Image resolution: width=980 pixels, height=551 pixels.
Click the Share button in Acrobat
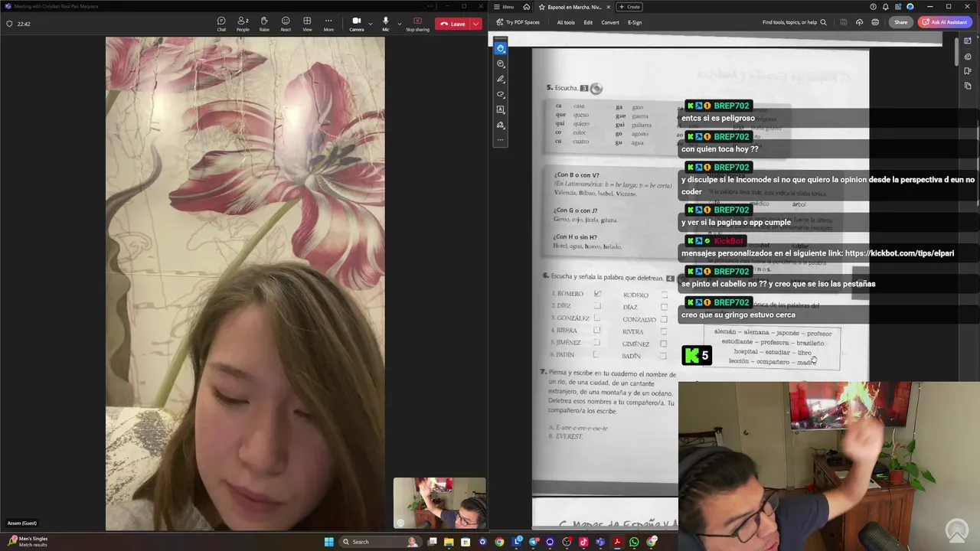[x=900, y=22]
